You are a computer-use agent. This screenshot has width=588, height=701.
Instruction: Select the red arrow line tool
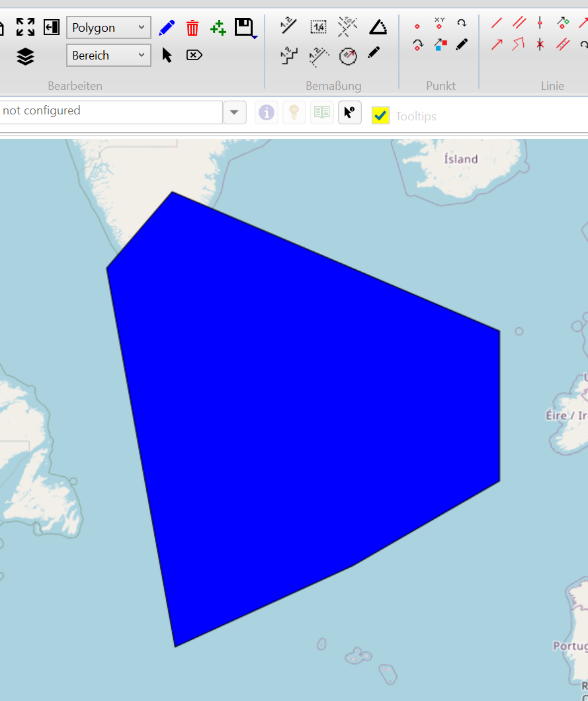click(497, 44)
